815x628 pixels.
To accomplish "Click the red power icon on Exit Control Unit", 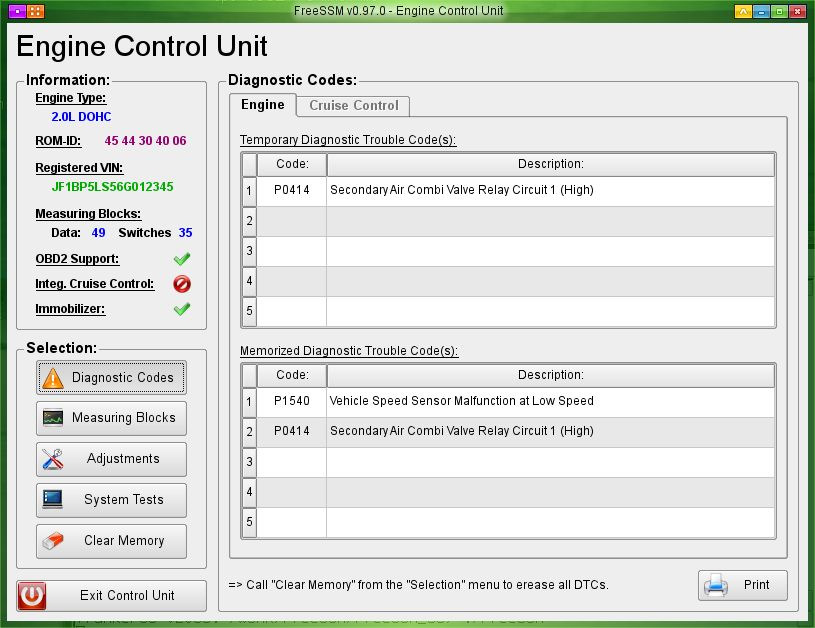I will [32, 596].
